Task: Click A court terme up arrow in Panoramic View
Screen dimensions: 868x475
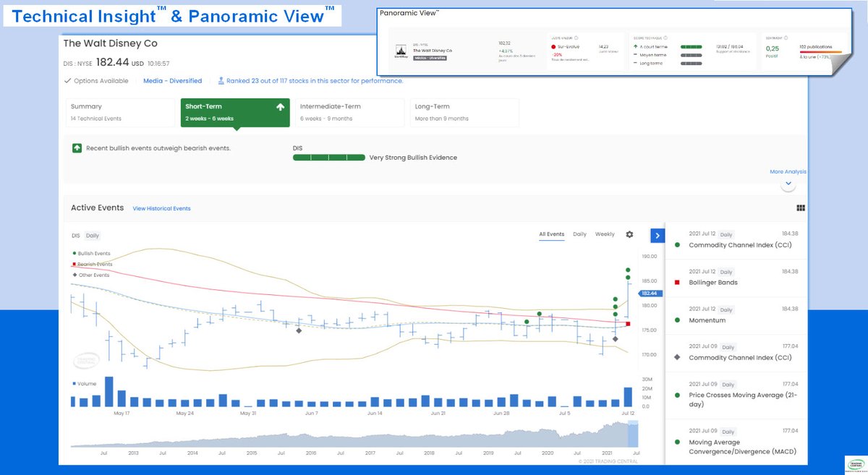Action: pos(634,46)
